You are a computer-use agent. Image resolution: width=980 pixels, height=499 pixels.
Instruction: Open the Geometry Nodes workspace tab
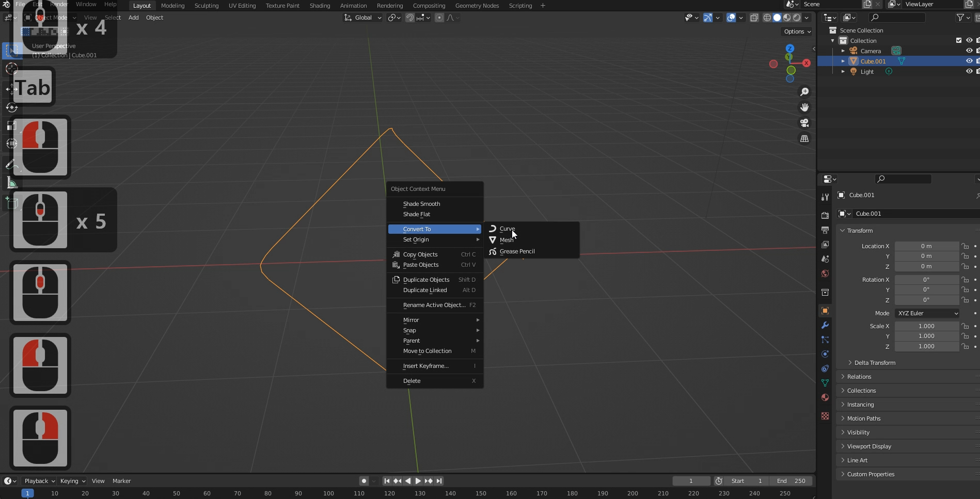coord(477,6)
